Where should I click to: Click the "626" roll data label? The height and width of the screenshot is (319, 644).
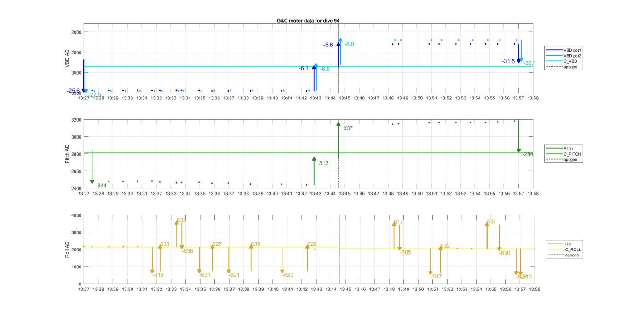[x=312, y=244]
